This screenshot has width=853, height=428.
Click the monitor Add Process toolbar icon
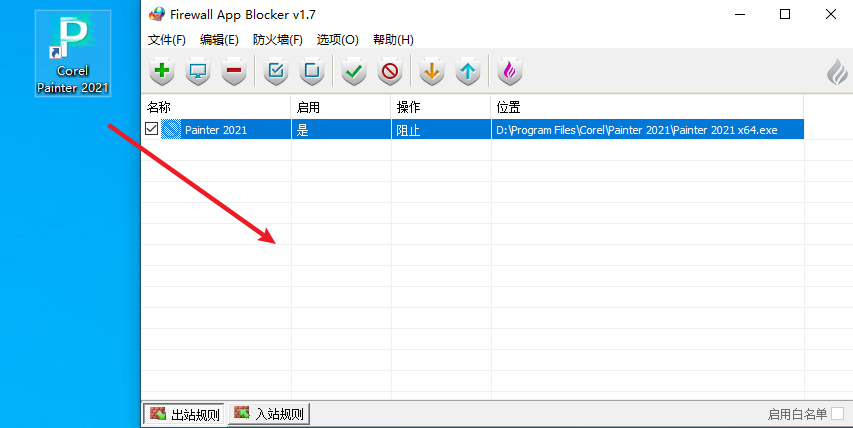point(198,71)
